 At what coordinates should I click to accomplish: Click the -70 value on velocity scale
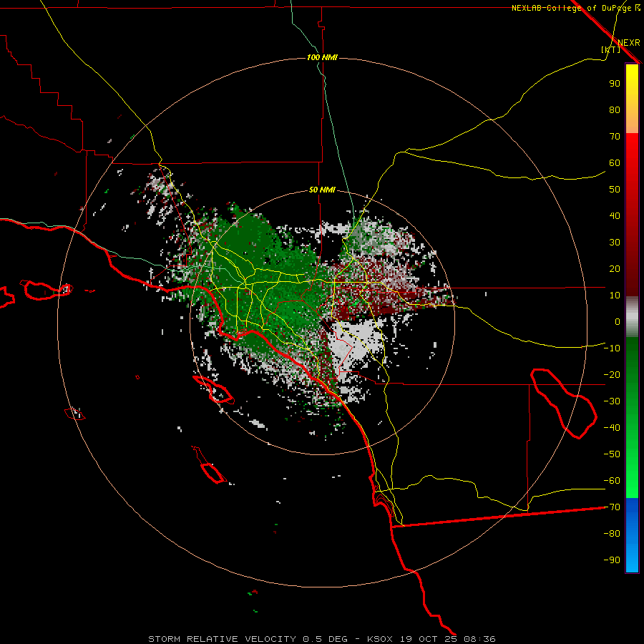coord(612,507)
